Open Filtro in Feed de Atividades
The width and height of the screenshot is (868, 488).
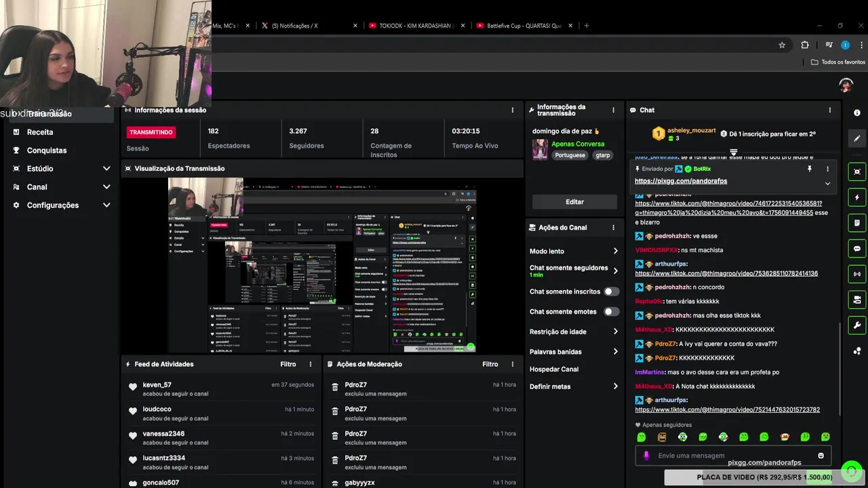288,364
